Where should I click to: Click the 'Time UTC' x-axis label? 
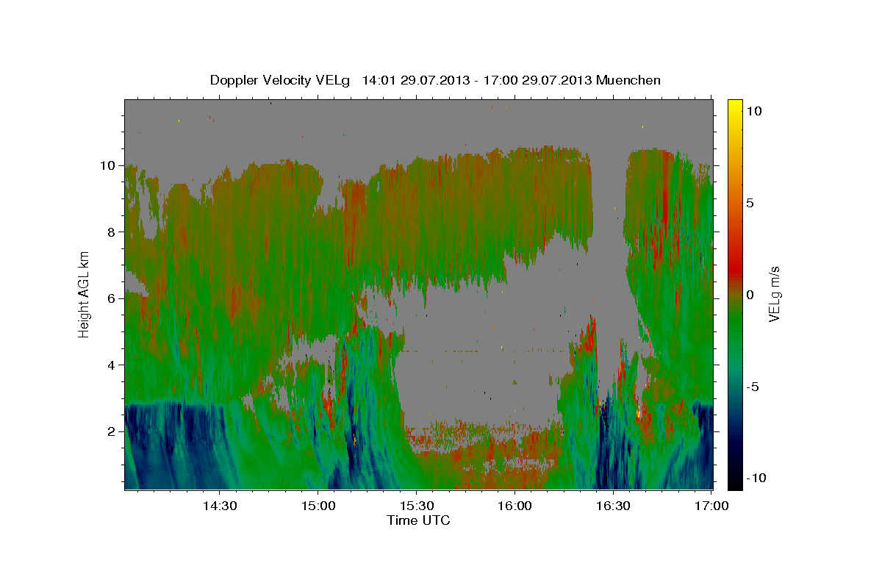coord(418,520)
